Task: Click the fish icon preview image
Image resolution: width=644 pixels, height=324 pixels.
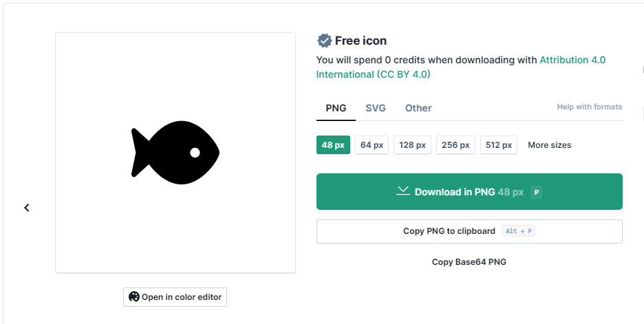Action: pos(175,152)
